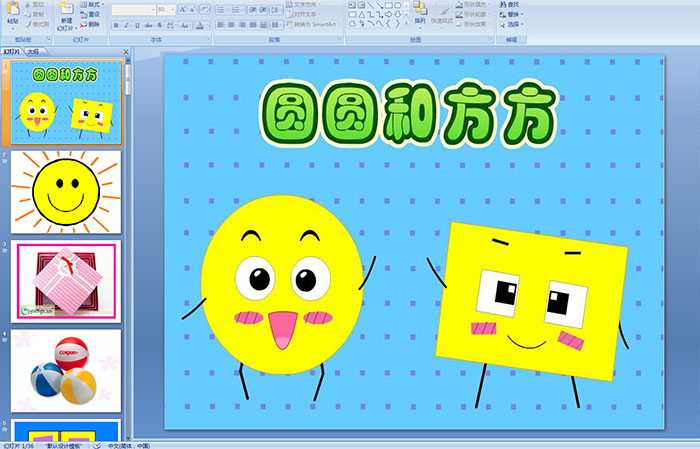Screen dimensions: 700x449
Task: Click the Increase Font Size icon
Action: click(x=183, y=9)
